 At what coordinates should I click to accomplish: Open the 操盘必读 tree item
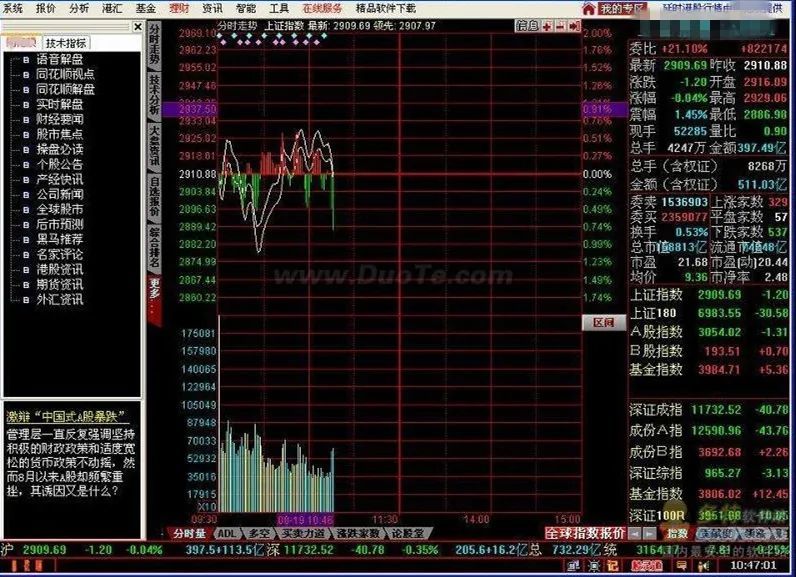pos(59,149)
